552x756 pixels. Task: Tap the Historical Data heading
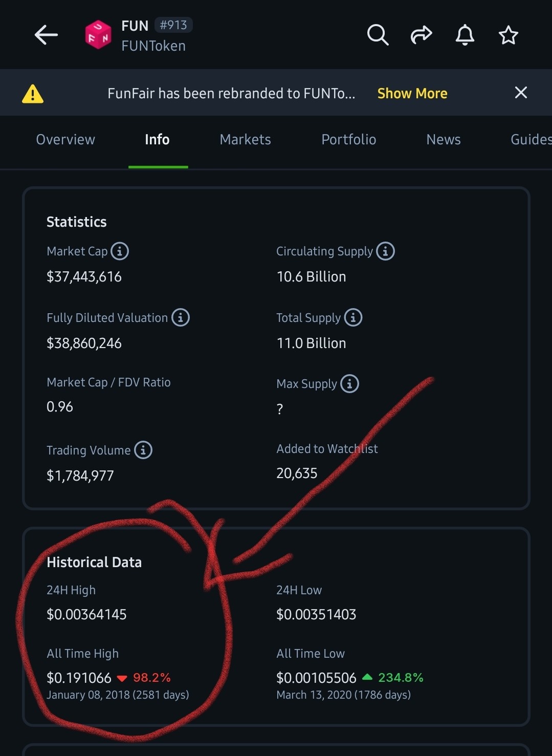(x=94, y=563)
